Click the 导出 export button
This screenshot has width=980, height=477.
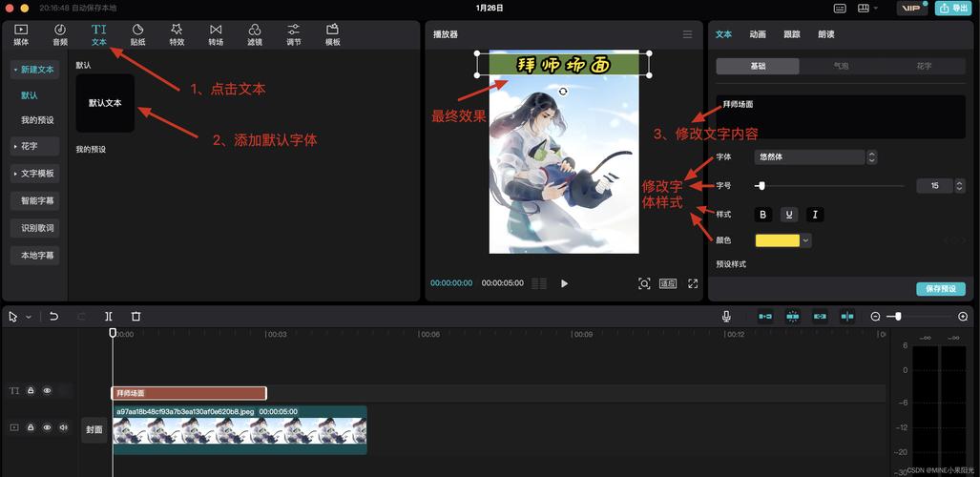click(x=952, y=9)
